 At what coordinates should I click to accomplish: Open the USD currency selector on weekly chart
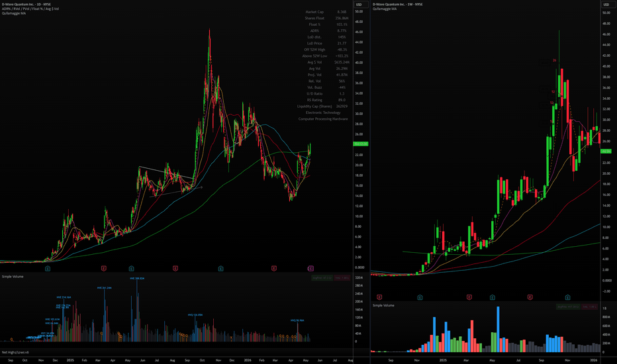click(x=608, y=5)
